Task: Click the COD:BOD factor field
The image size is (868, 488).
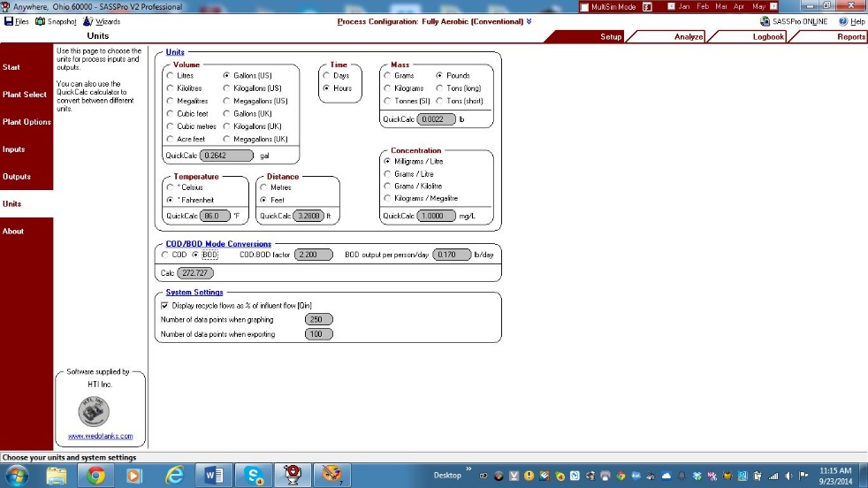Action: [313, 255]
